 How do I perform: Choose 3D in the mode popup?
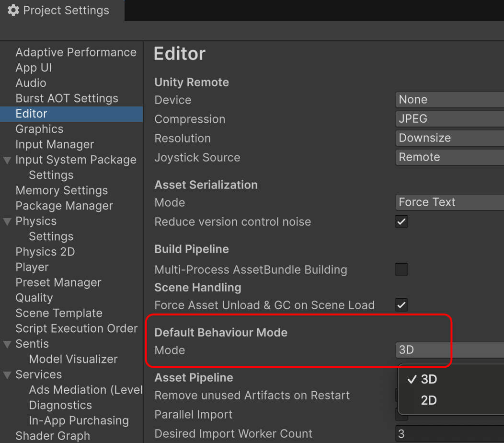pos(451,379)
